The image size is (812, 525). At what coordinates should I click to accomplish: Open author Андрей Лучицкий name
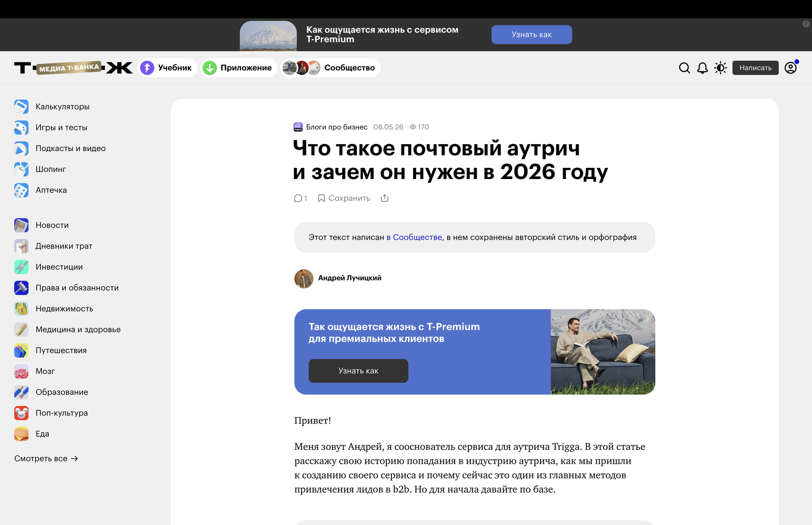click(350, 278)
